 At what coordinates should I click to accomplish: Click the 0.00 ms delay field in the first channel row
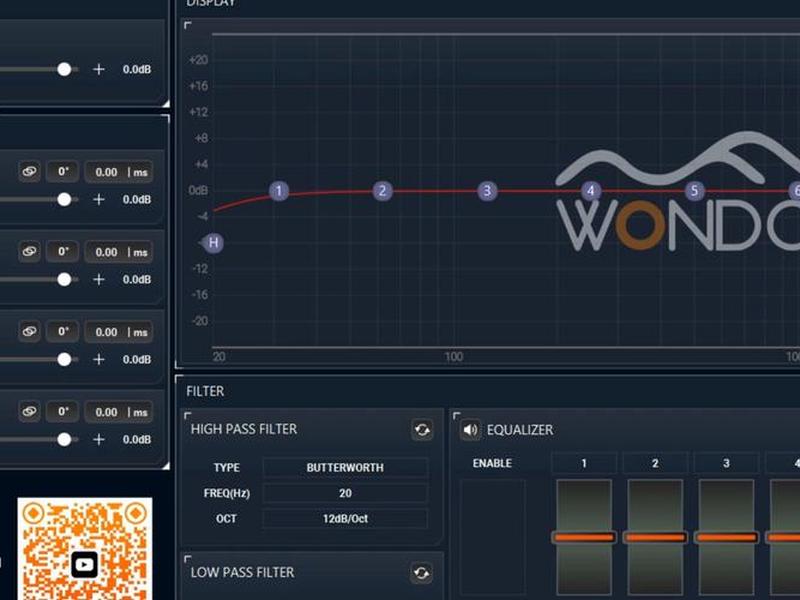(x=119, y=172)
